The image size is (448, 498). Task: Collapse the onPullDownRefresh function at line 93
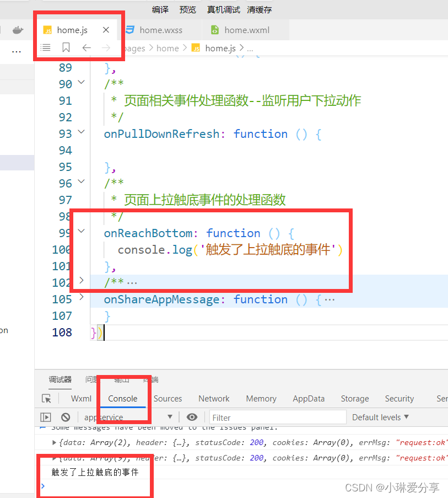(81, 132)
